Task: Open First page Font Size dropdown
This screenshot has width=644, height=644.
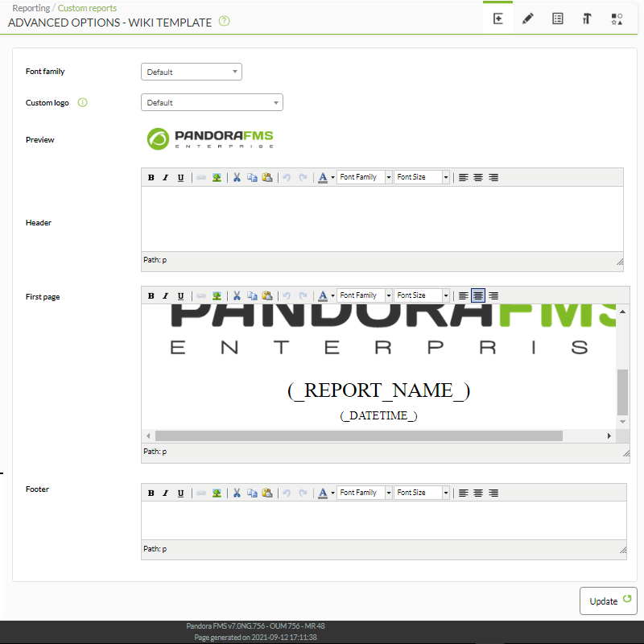Action: (x=422, y=295)
